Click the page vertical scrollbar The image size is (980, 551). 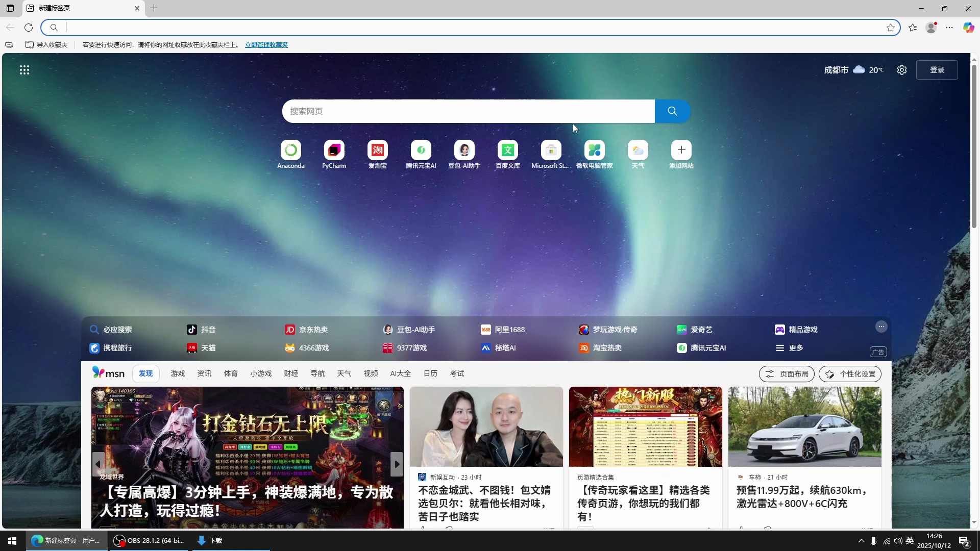tap(974, 145)
